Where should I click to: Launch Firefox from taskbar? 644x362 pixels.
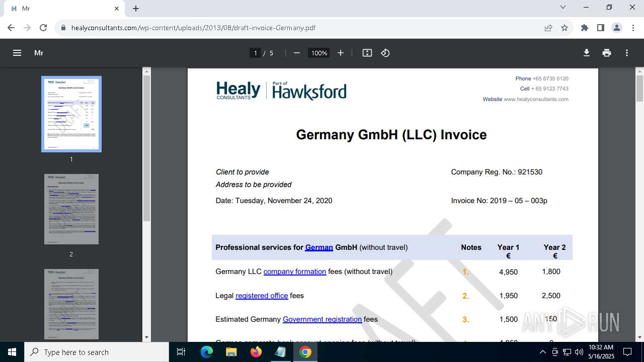256,352
